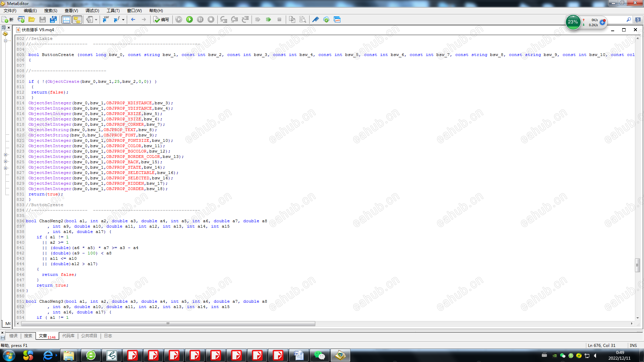This screenshot has height=362, width=644.
Task: Click the styler brush icon
Action: [x=316, y=19]
